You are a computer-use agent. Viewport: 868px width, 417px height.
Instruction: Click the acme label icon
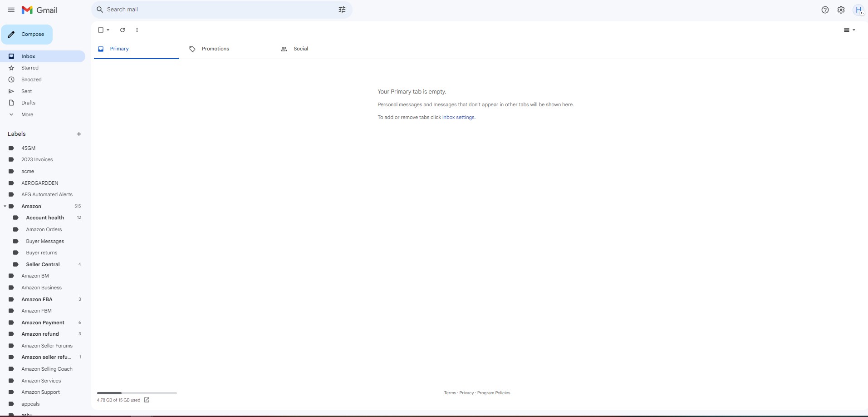click(11, 171)
